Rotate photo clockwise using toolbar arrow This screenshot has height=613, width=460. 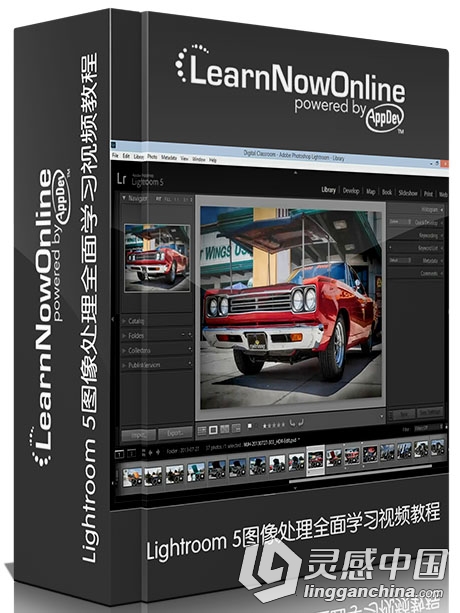(x=300, y=422)
